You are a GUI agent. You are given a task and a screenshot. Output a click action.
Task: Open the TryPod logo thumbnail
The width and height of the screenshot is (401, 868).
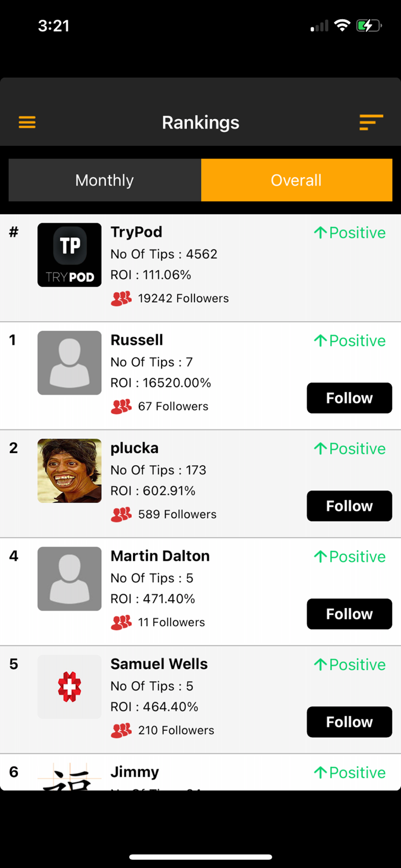coord(69,255)
